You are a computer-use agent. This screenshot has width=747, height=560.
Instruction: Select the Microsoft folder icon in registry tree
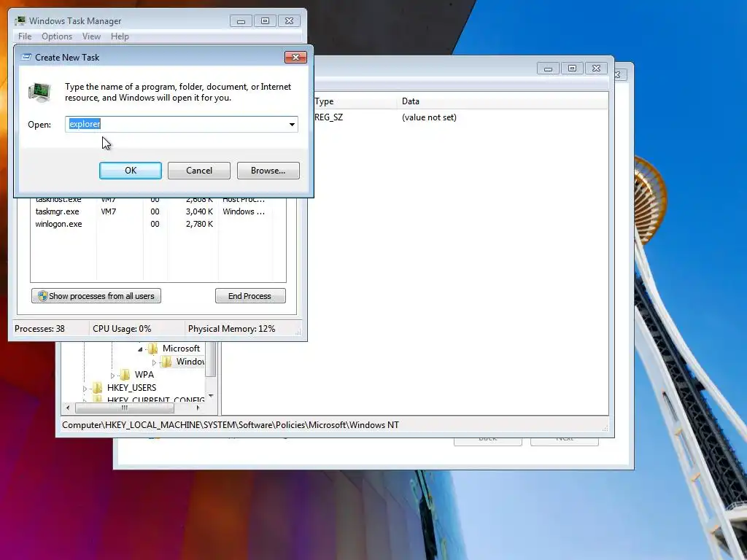[153, 349]
